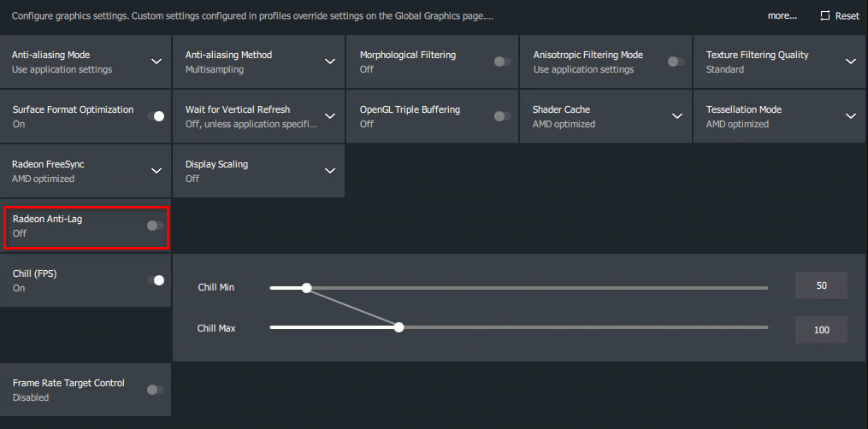
Task: Enable Anisotropic Filtering Mode toggle
Action: 676,62
